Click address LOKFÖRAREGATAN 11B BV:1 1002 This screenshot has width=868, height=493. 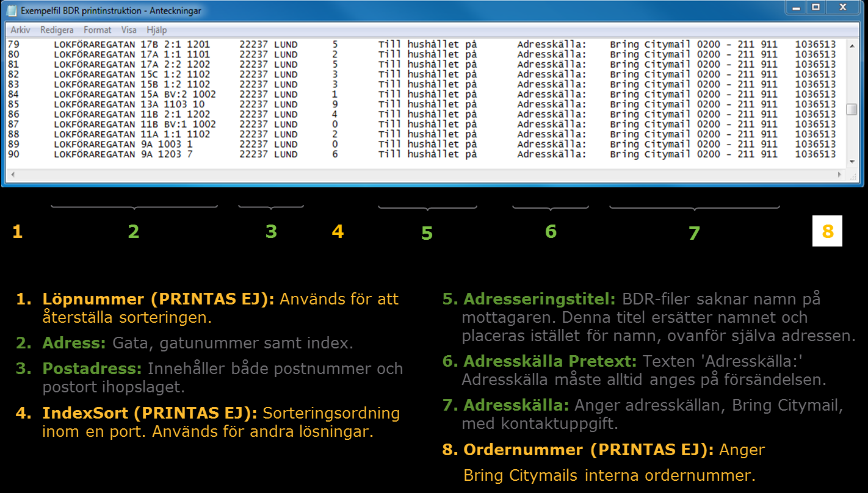pos(135,124)
